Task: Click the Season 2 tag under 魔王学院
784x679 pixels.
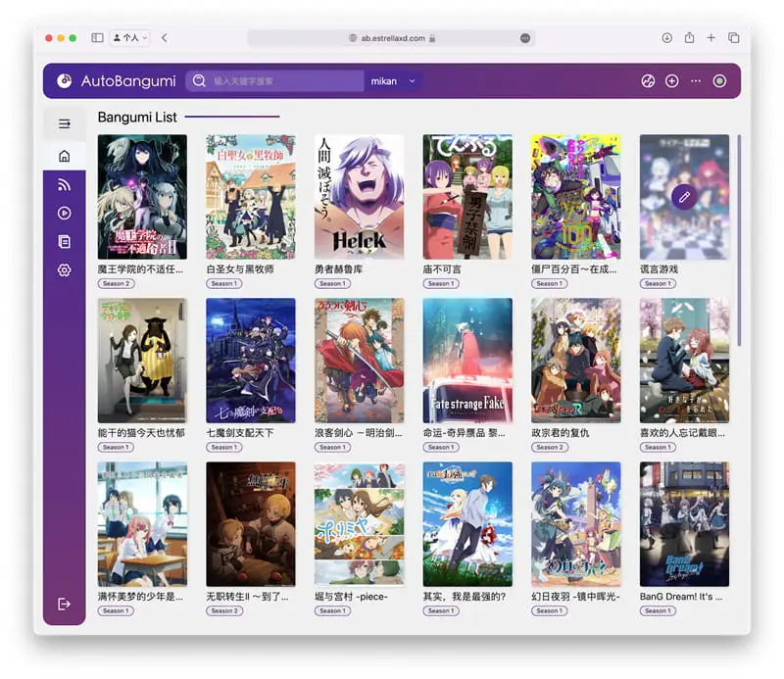Action: coord(115,284)
